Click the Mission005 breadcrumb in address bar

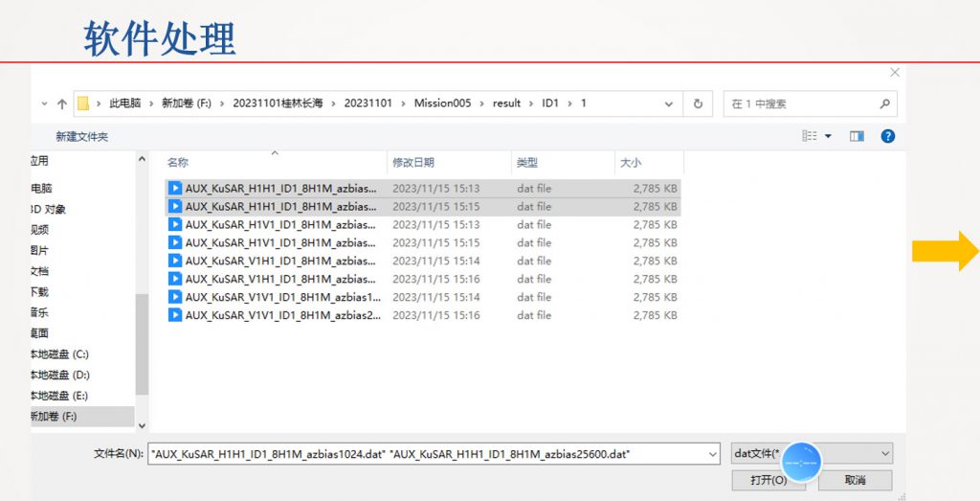(442, 103)
